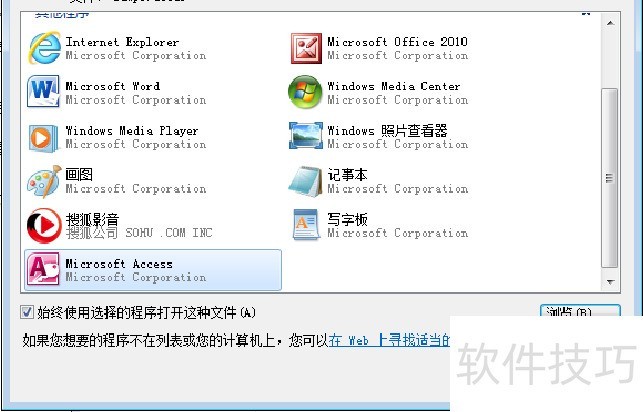Select the 记事本 notepad icon

click(x=305, y=182)
